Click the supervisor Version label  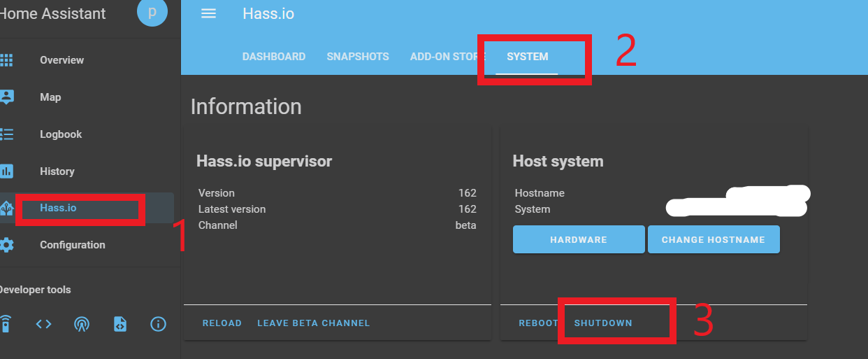[217, 193]
